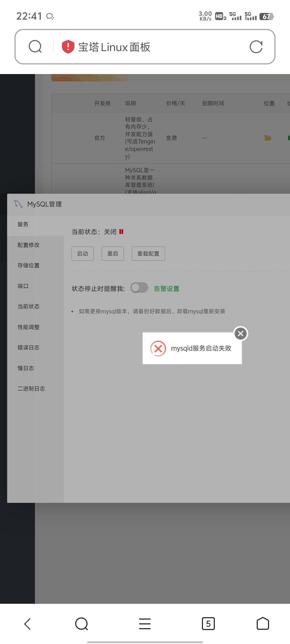The image size is (290, 644).
Task: Tap the chat notification icon near clock
Action: [50, 17]
